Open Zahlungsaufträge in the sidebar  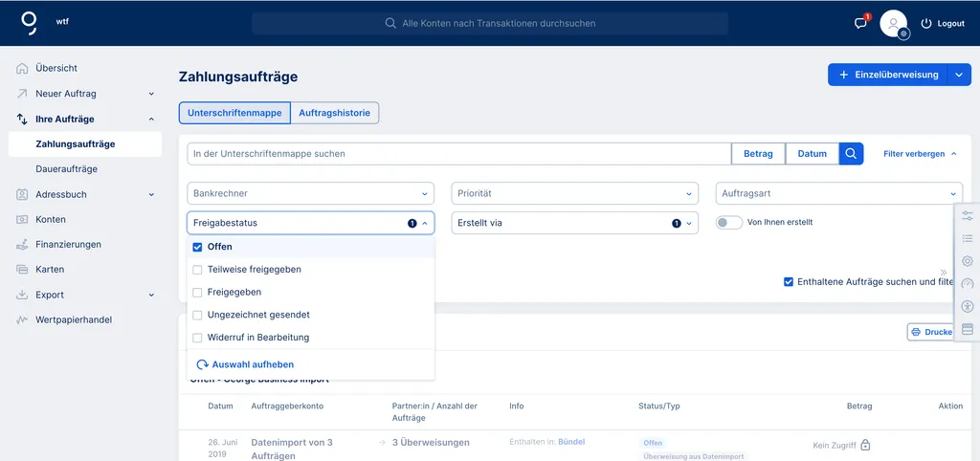[x=85, y=144]
